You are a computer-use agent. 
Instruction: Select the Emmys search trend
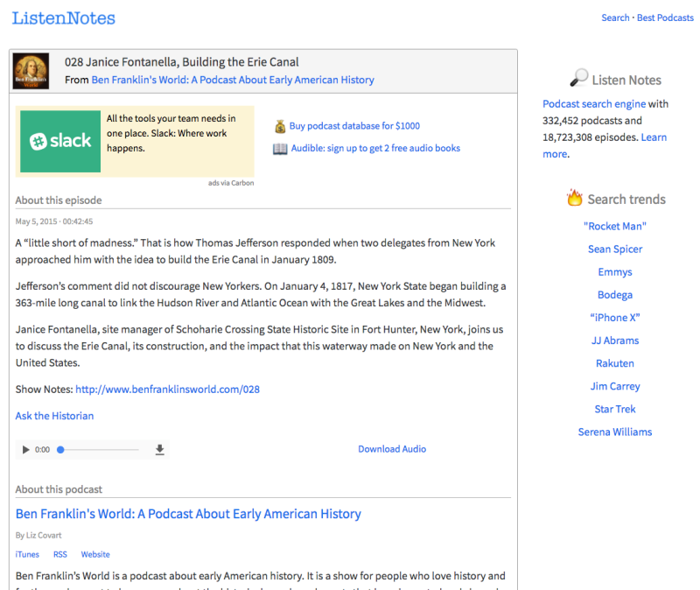[615, 272]
